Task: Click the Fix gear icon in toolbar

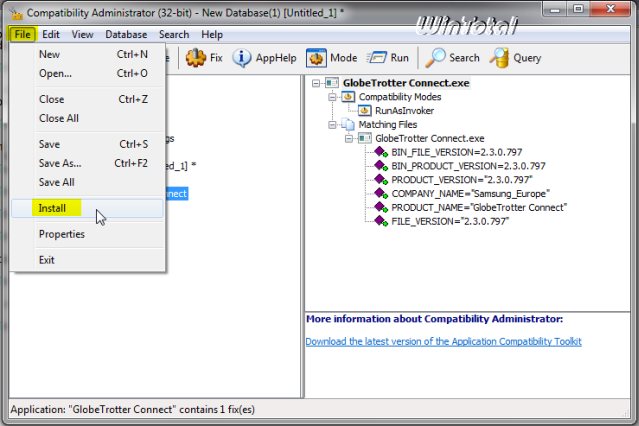Action: pyautogui.click(x=196, y=58)
